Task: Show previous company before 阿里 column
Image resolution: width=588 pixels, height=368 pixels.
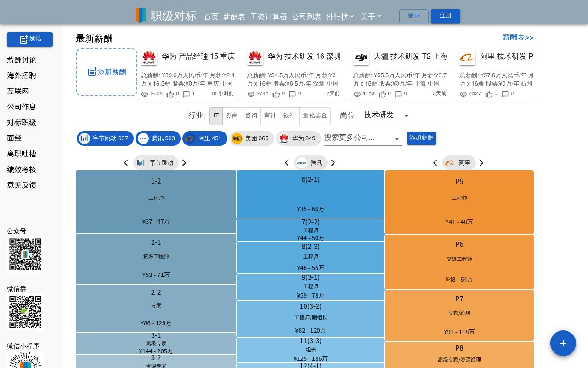Action: point(435,163)
